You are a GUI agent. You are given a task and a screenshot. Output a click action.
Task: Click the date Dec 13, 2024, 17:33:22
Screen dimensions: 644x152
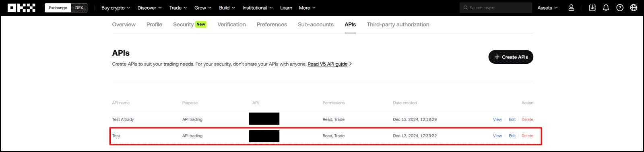[415, 136]
